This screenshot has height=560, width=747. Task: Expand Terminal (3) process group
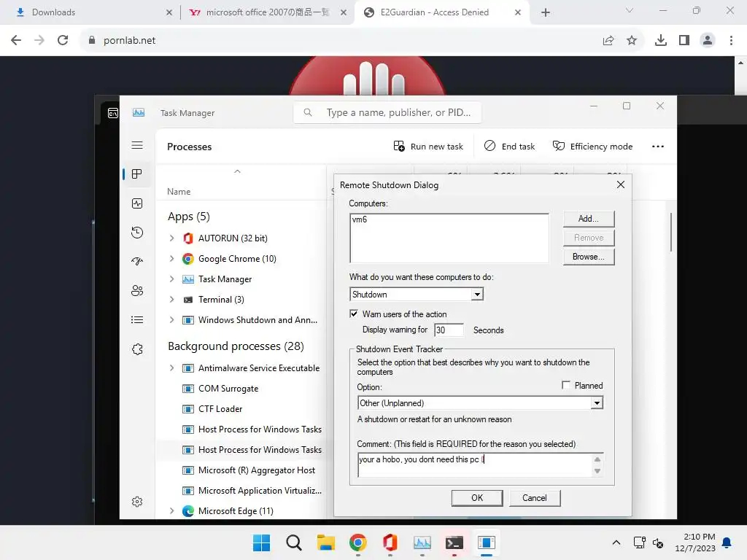(x=172, y=300)
